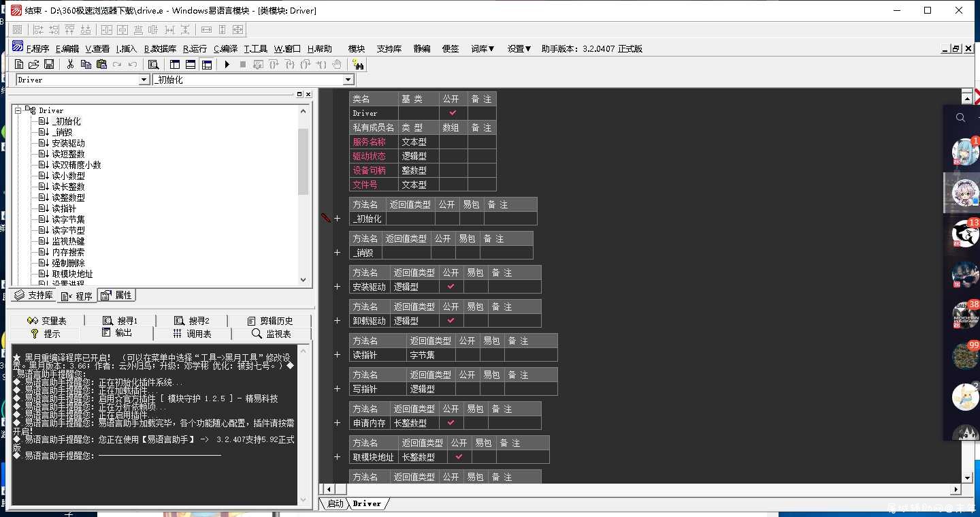Click the Cut scissors icon
This screenshot has width=980, height=517.
click(70, 64)
